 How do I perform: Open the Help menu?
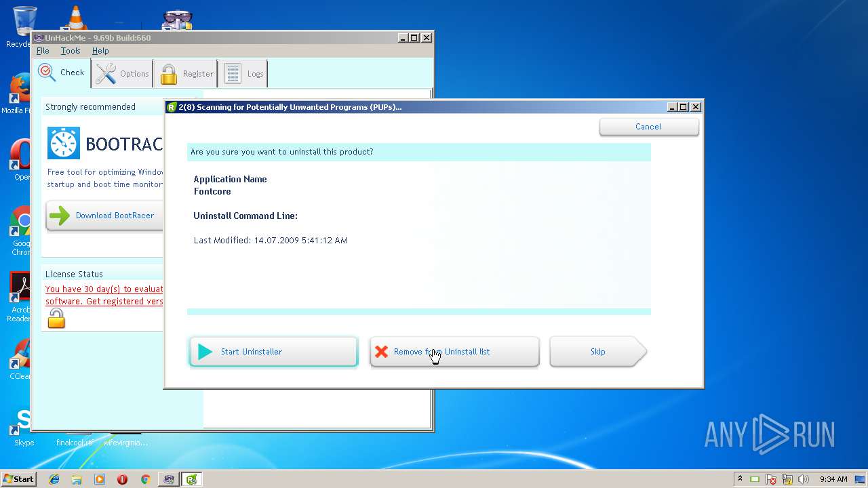click(x=100, y=51)
